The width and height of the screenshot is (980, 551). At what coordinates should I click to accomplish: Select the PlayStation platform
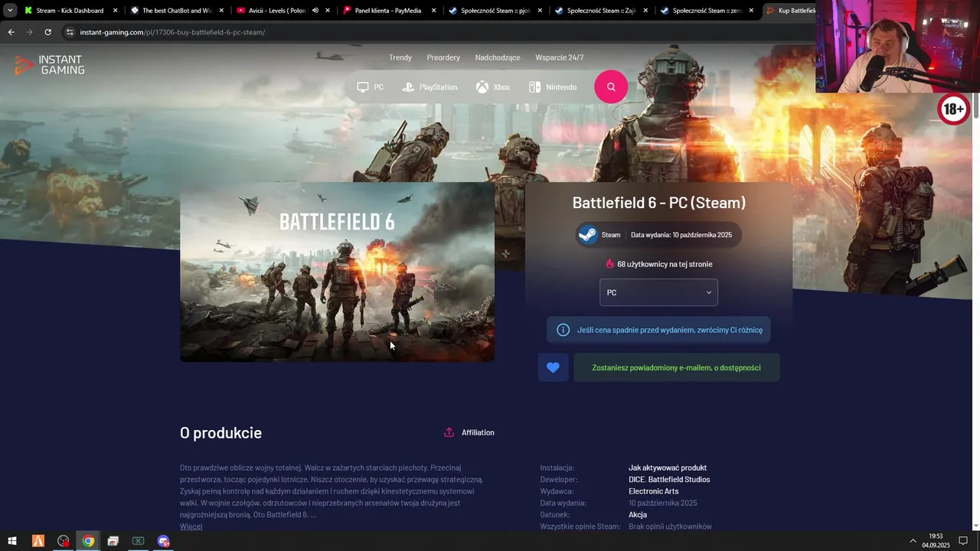click(430, 87)
